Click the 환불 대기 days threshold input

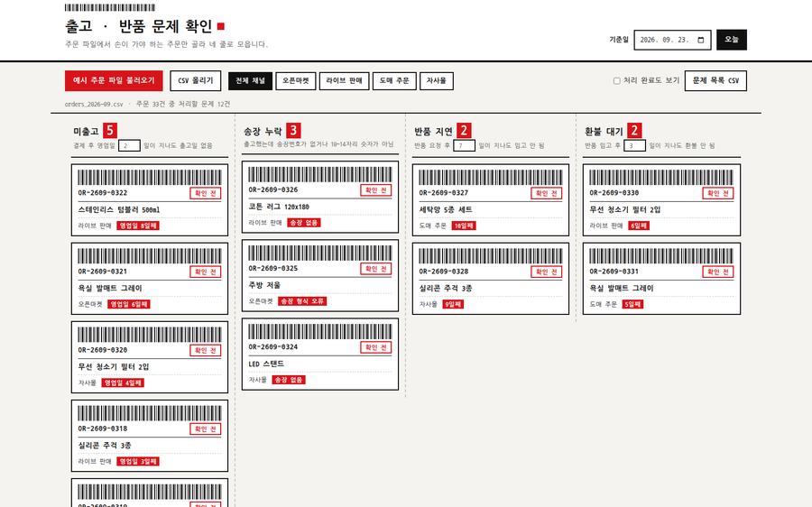point(634,145)
